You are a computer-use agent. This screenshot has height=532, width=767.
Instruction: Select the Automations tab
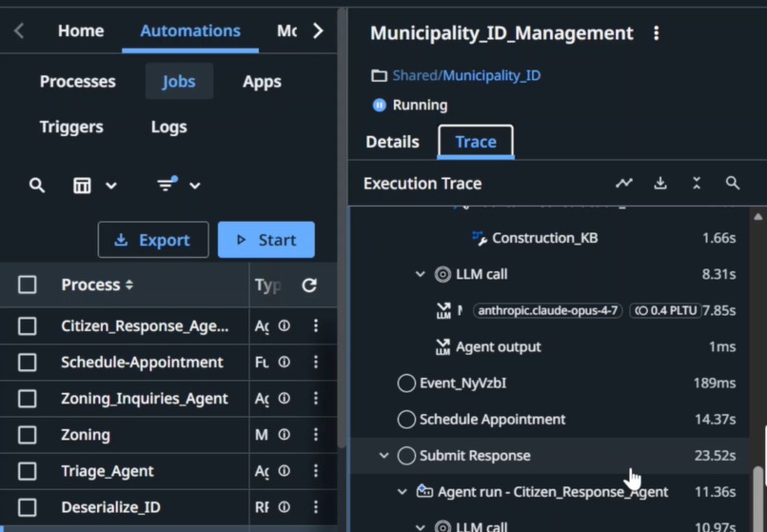coord(190,30)
